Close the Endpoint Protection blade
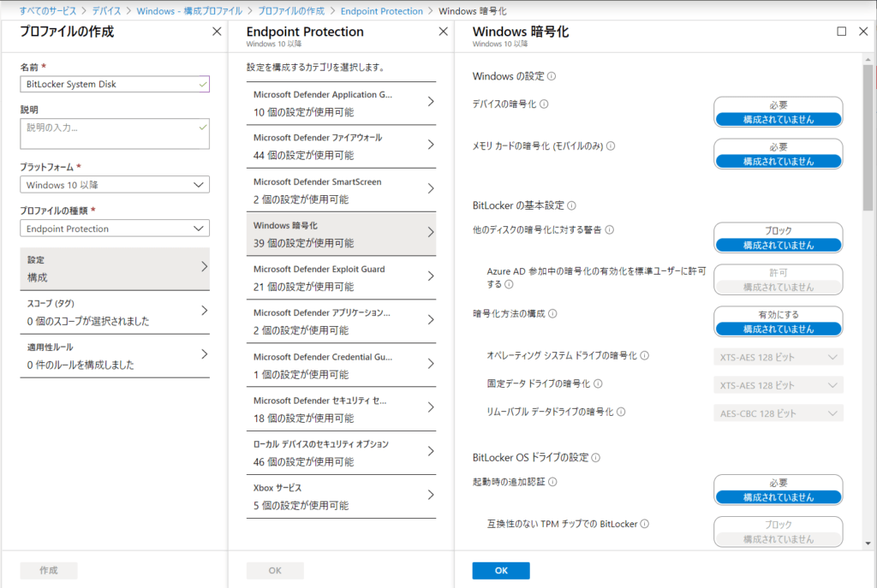 (443, 32)
